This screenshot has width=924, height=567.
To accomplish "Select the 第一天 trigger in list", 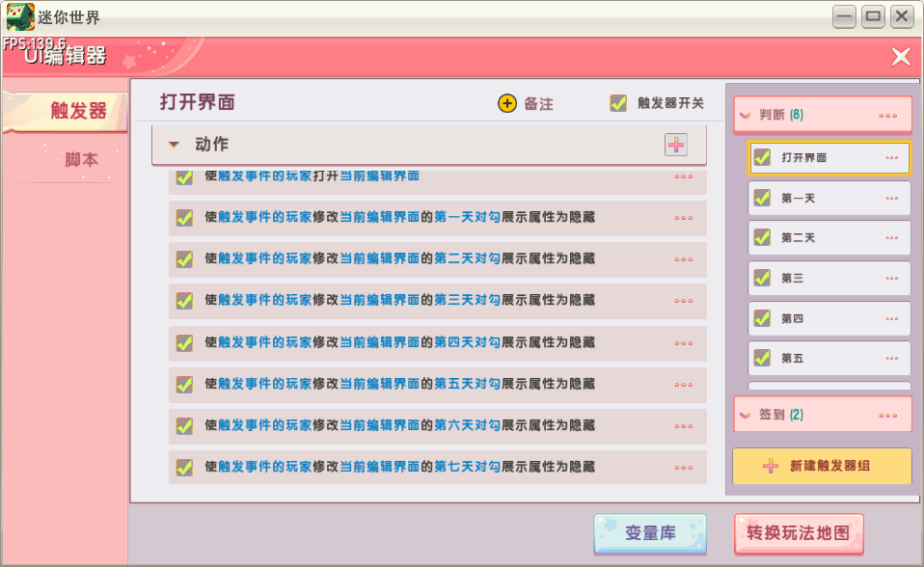I will (829, 198).
